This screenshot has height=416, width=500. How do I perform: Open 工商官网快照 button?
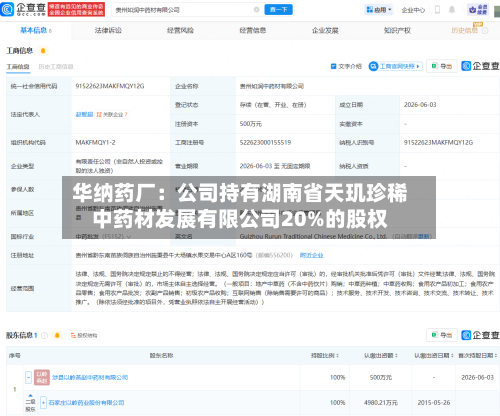point(396,66)
